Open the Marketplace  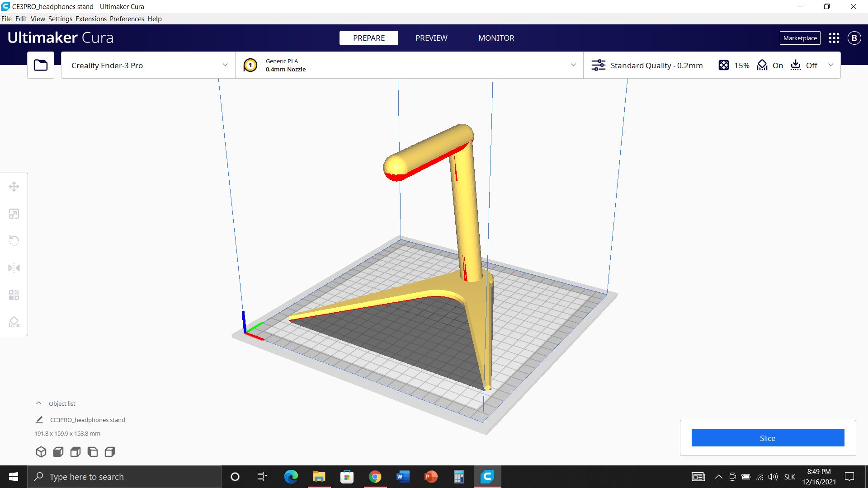[x=800, y=38]
